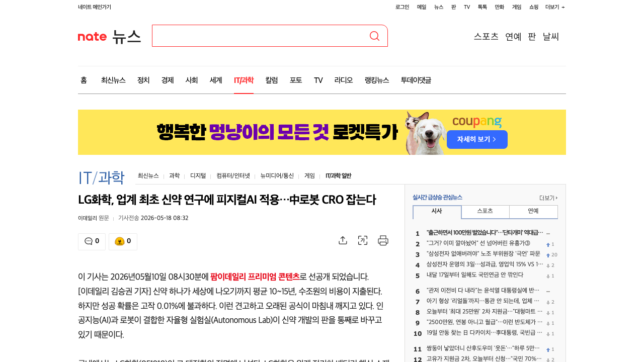Image resolution: width=644 pixels, height=362 pixels.
Task: Click the coupang pet banner ad
Action: pyautogui.click(x=322, y=132)
